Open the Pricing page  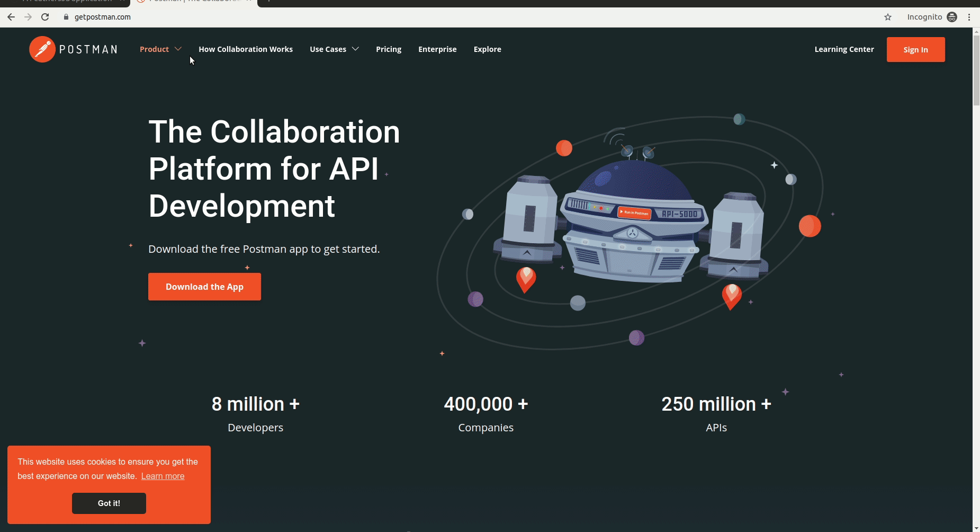click(389, 49)
